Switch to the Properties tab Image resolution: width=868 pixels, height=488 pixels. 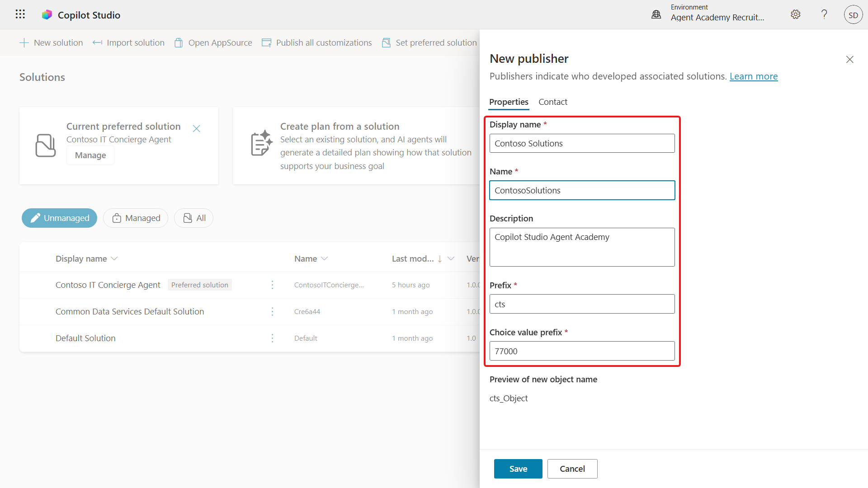509,102
